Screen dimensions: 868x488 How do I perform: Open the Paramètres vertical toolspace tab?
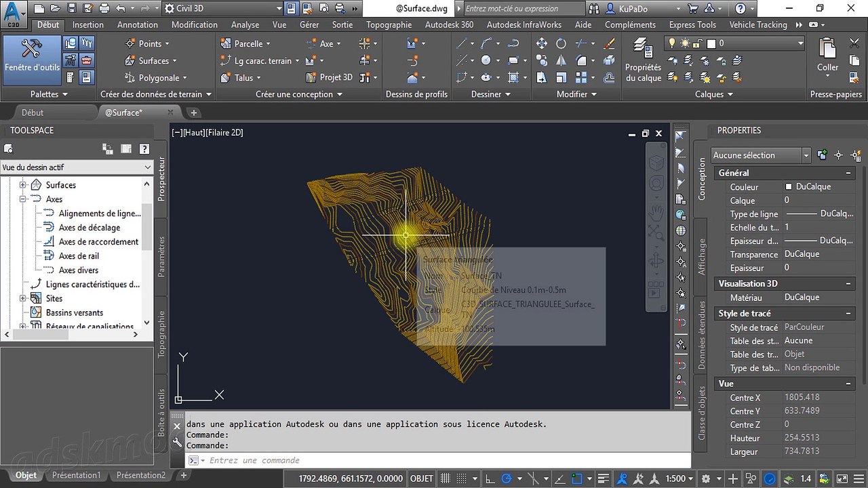point(161,256)
